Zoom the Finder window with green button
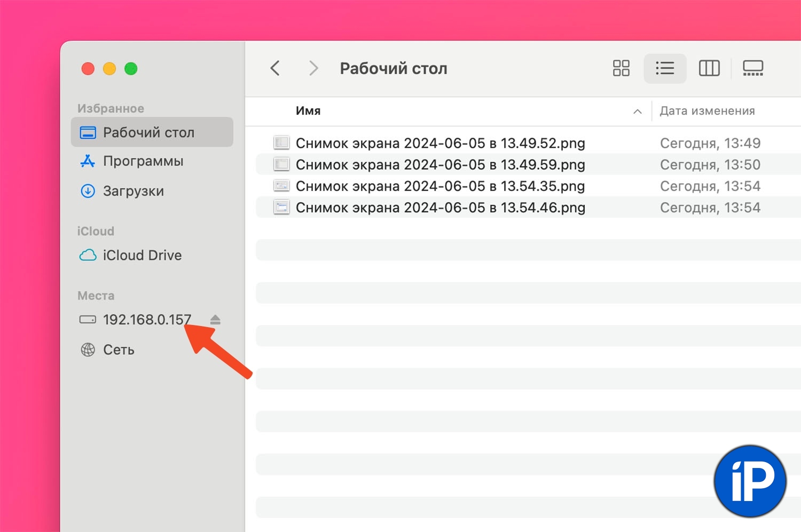This screenshot has height=532, width=801. 131,69
